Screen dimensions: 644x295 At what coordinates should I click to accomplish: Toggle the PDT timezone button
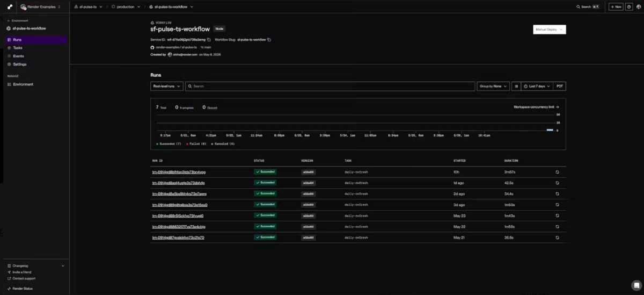pyautogui.click(x=559, y=86)
